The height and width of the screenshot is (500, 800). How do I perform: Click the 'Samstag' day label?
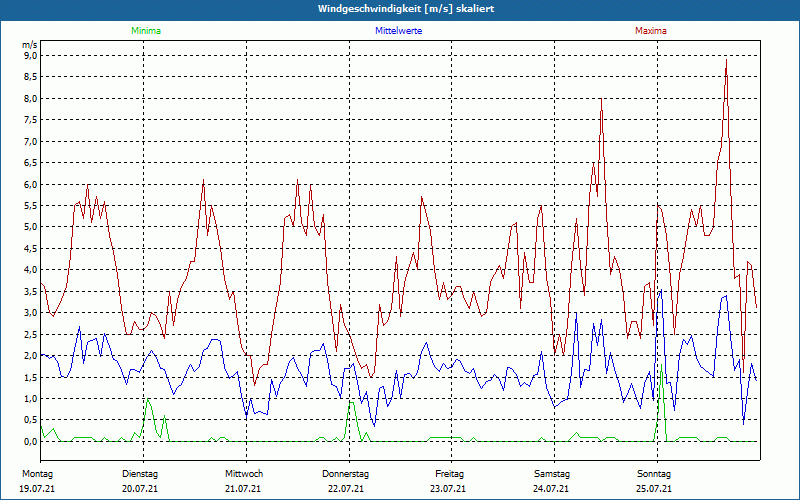coord(552,474)
